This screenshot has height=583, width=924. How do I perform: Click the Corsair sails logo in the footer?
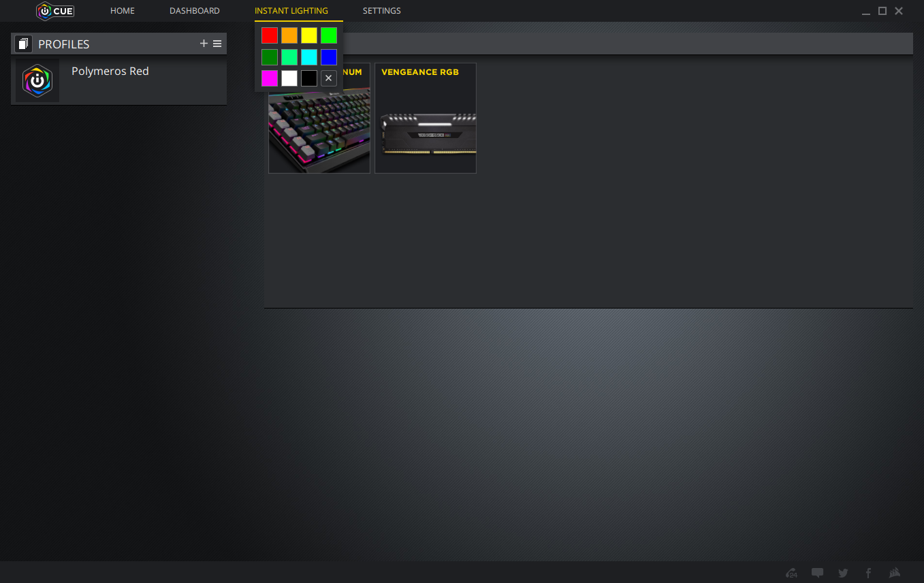click(x=895, y=573)
